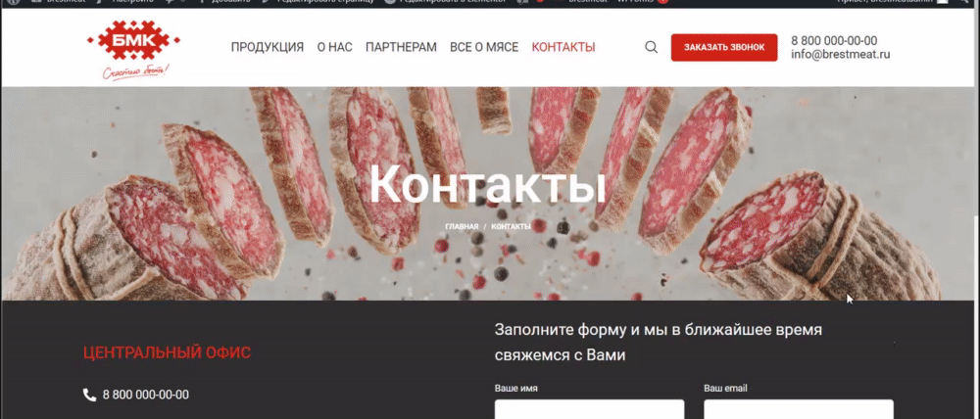Open the site search magnifier icon

click(652, 47)
